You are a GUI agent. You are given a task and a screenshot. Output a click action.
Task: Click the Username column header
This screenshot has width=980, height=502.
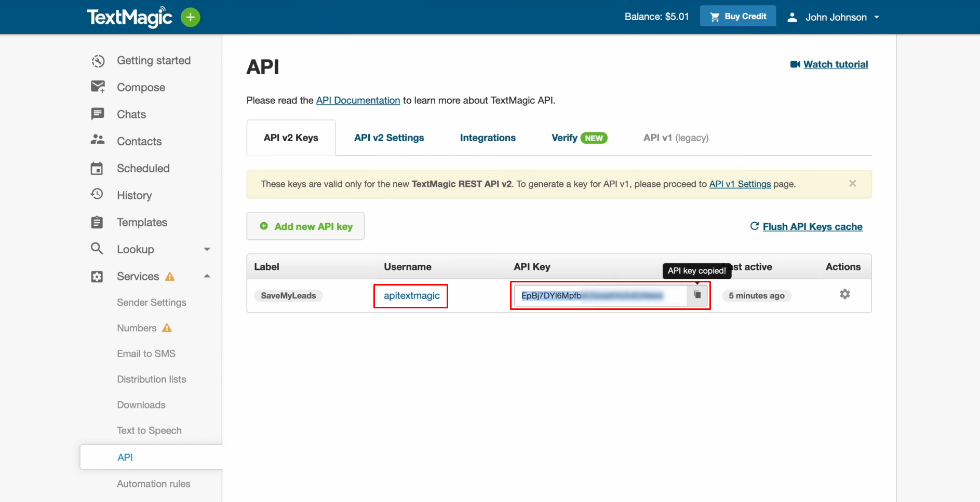coord(408,267)
